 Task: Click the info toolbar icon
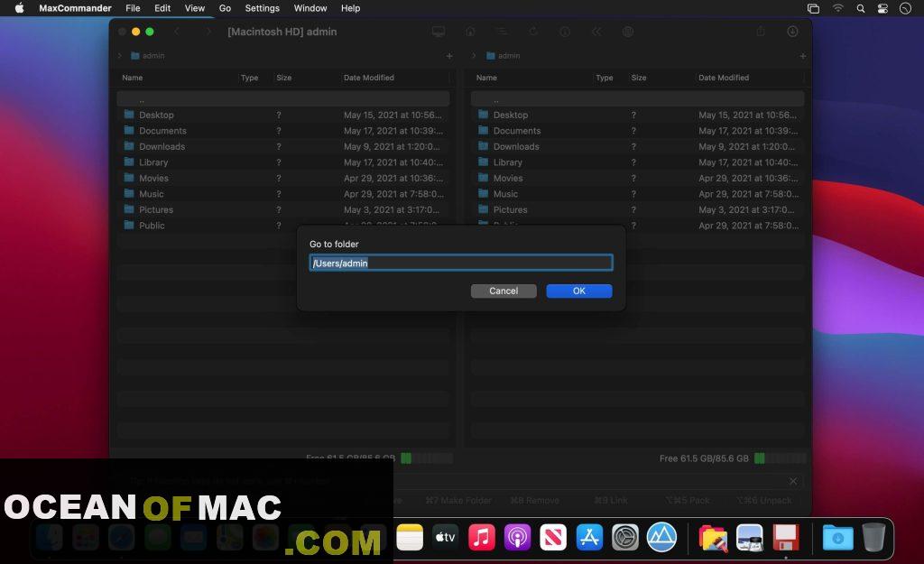[565, 32]
